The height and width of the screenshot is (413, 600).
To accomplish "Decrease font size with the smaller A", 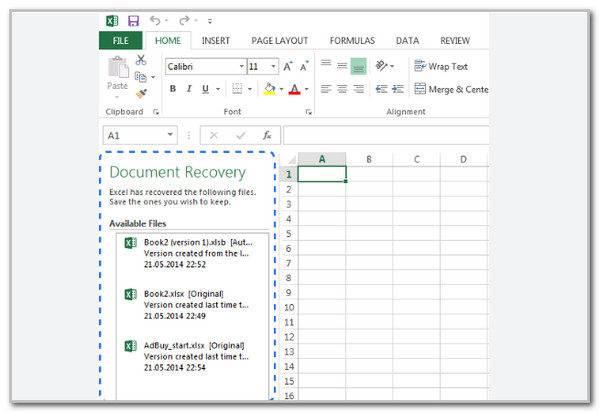I will pos(304,66).
